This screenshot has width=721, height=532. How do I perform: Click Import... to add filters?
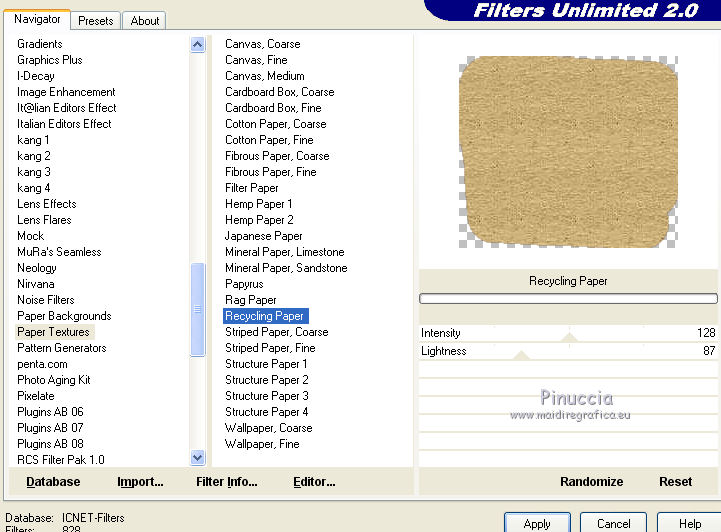140,481
